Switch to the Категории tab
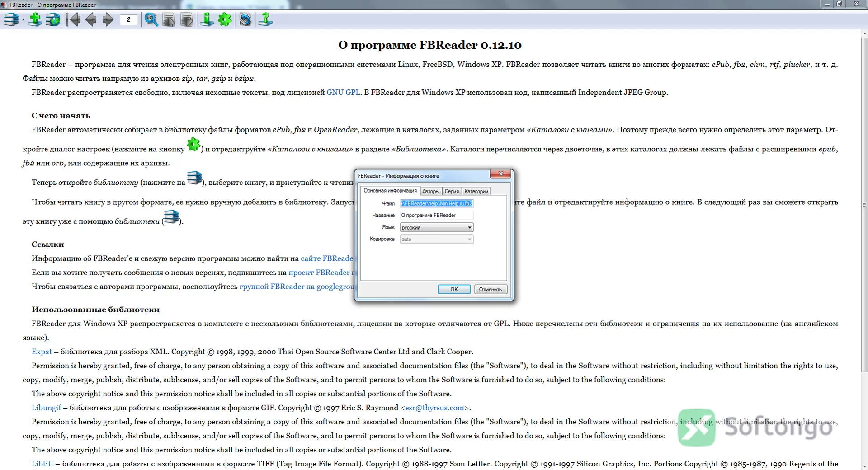This screenshot has height=470, width=868. click(x=476, y=192)
